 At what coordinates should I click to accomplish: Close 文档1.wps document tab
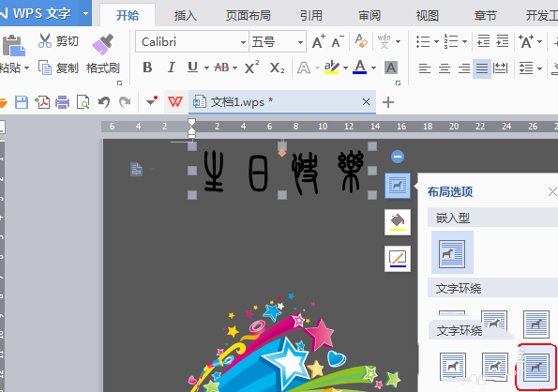tap(366, 102)
